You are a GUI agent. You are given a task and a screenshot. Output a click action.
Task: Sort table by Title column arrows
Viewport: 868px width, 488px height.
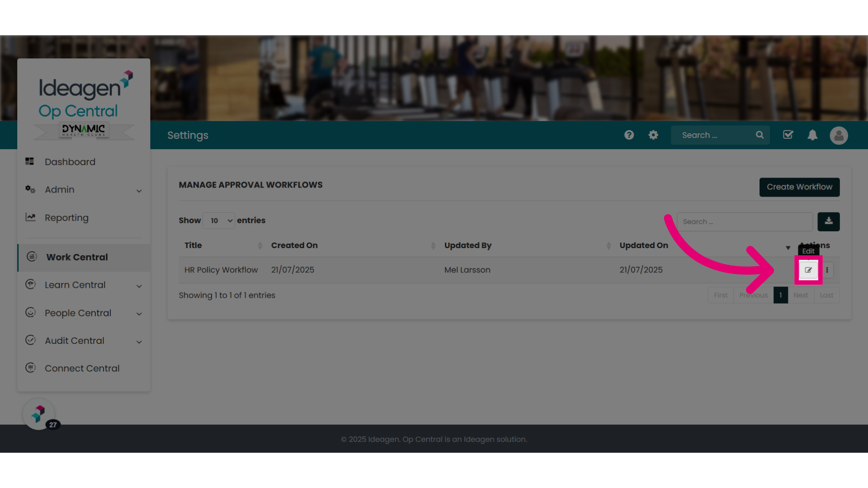[260, 245]
